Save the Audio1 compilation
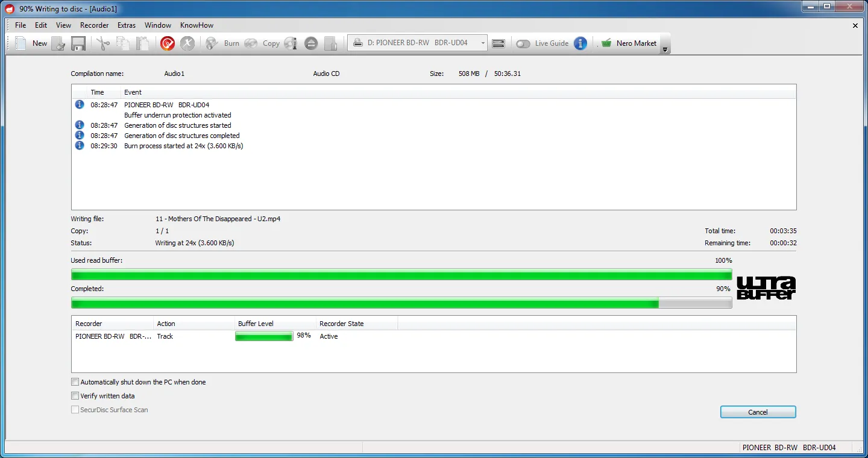Image resolution: width=868 pixels, height=458 pixels. tap(78, 43)
